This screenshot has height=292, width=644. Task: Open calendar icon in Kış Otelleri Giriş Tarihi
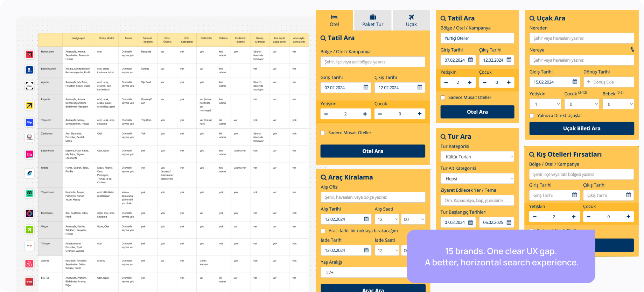pos(574,195)
